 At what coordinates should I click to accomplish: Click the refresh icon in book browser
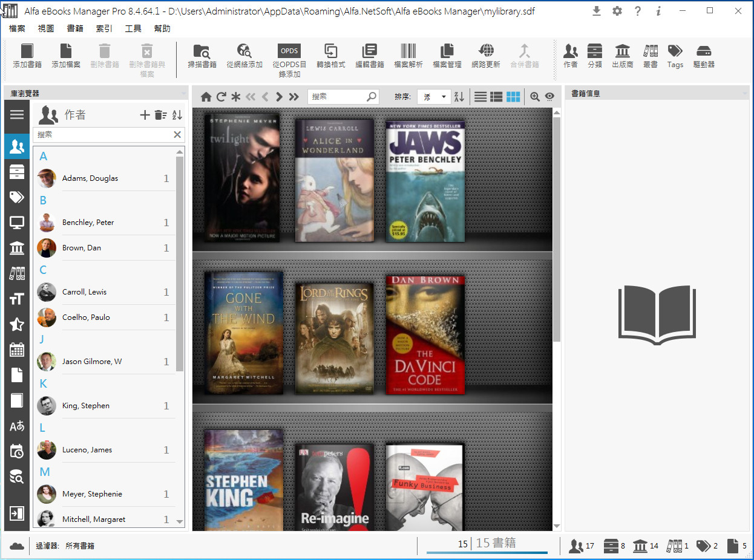(221, 97)
